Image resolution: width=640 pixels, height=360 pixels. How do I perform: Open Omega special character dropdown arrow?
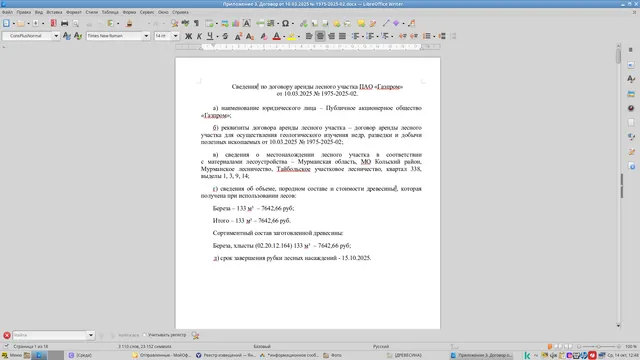(x=293, y=23)
